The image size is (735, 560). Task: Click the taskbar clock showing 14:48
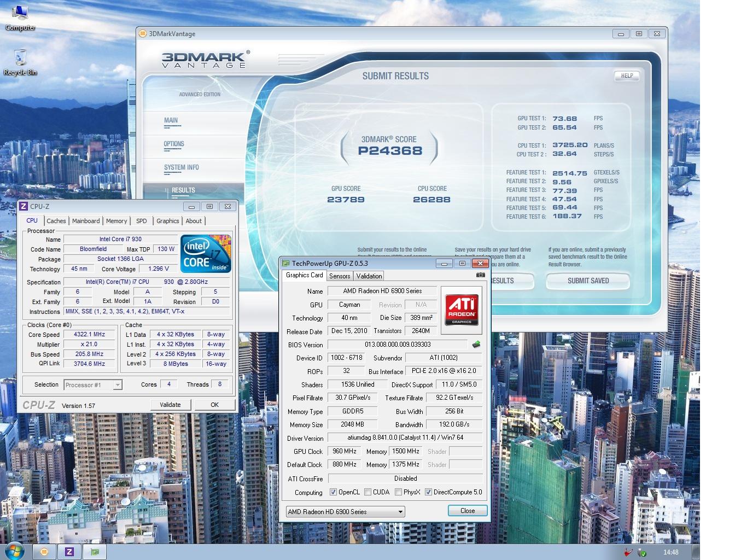click(670, 552)
